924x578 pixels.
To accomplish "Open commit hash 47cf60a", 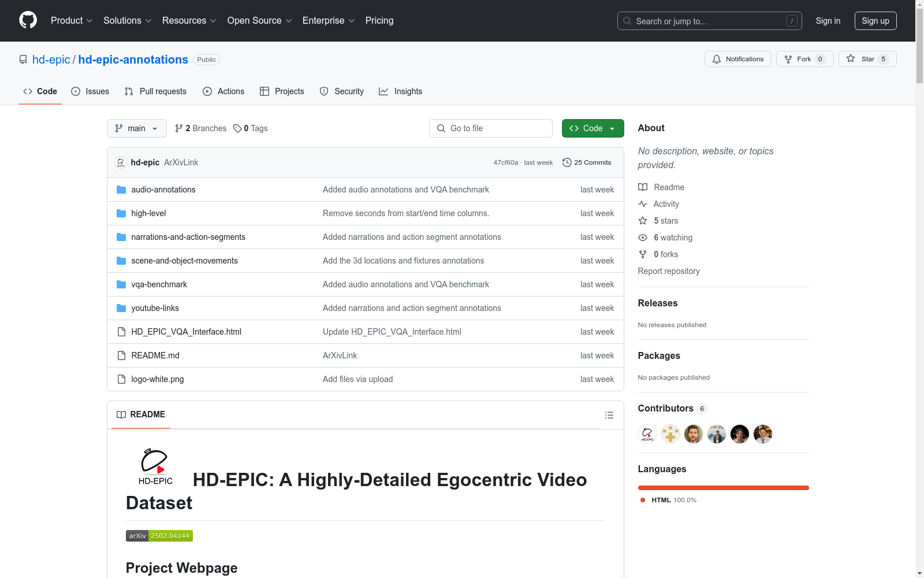I will click(506, 162).
